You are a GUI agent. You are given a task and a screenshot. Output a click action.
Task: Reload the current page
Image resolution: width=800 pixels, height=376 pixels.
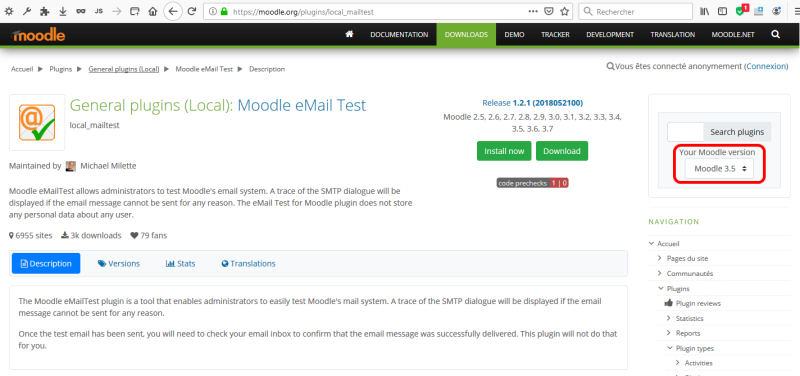[192, 11]
